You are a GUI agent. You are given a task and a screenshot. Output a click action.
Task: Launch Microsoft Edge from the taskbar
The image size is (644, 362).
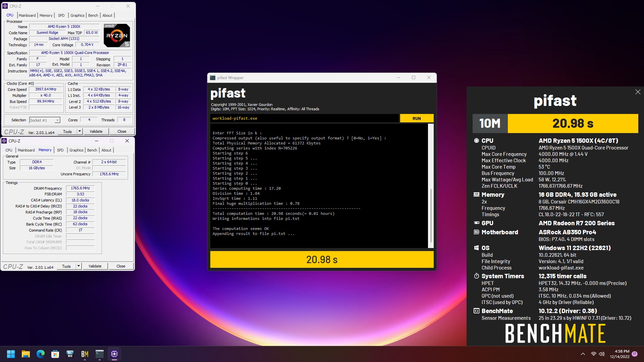click(x=41, y=354)
